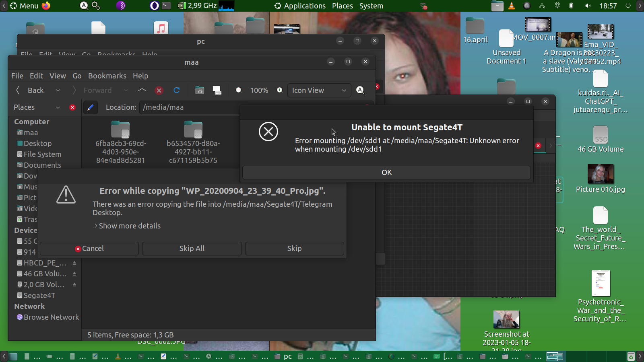Click the Search magnifier icon in toolbar
This screenshot has width=644, height=362.
tap(360, 90)
